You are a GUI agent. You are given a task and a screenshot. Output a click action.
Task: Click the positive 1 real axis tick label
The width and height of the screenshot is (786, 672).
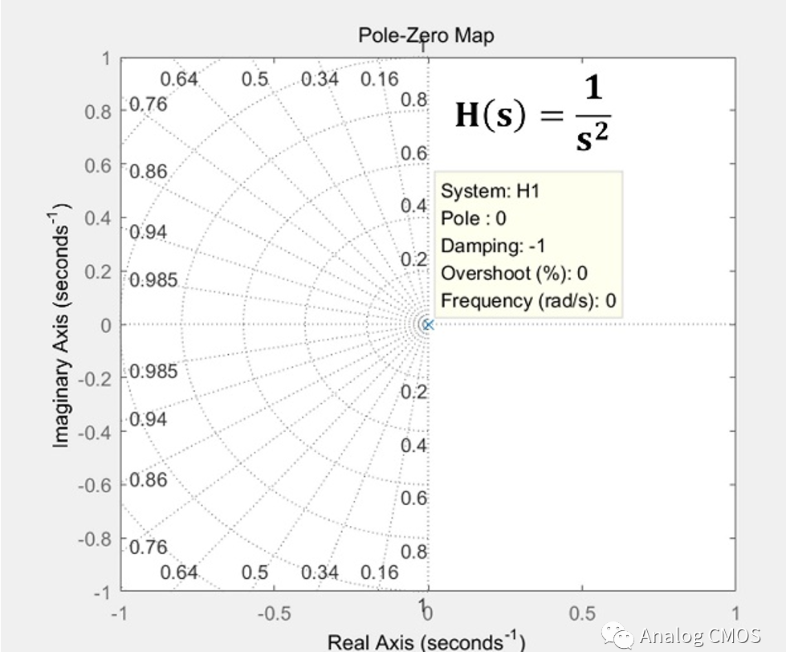coord(735,614)
